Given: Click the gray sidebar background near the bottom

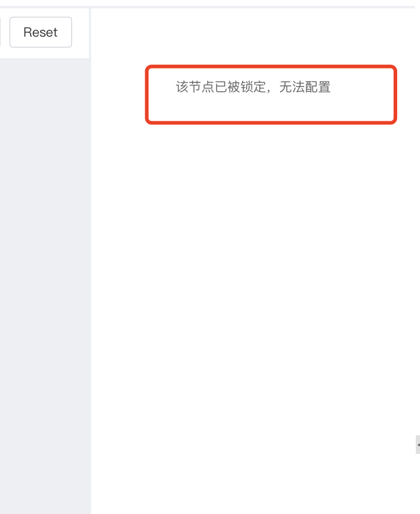Looking at the screenshot, I should click(x=44, y=476).
